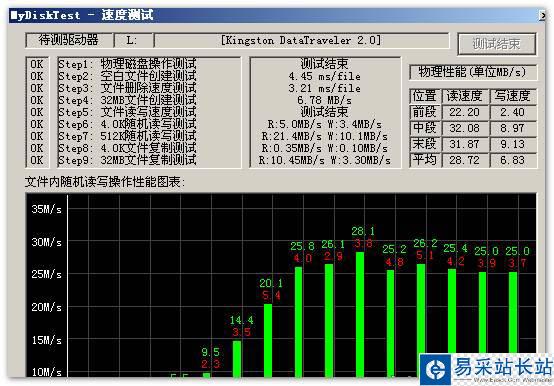554x386 pixels.
Task: Select Step5 文件读写速度测试 row
Action: [x=127, y=112]
